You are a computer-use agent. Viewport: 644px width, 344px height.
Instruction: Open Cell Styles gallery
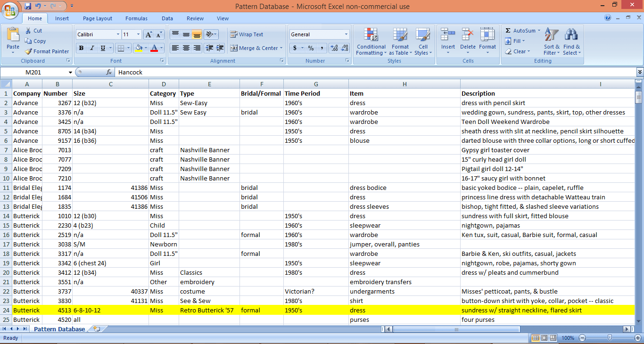tap(423, 41)
